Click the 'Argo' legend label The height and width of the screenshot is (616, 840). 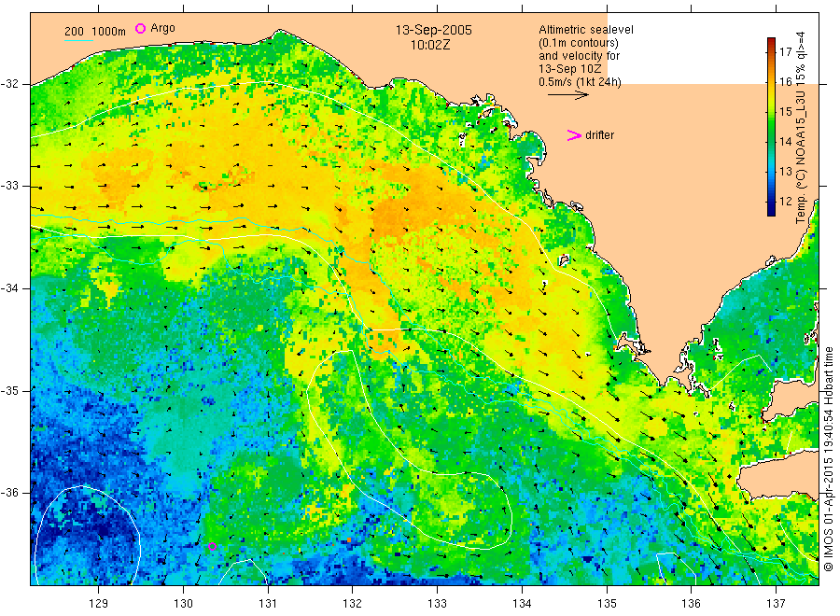[162, 28]
